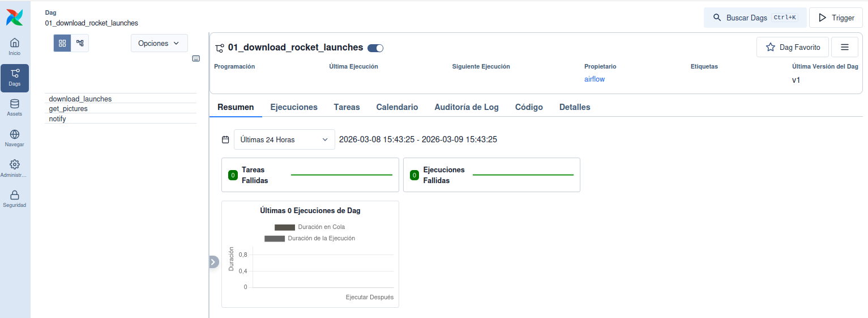Switch to grid view

point(62,43)
